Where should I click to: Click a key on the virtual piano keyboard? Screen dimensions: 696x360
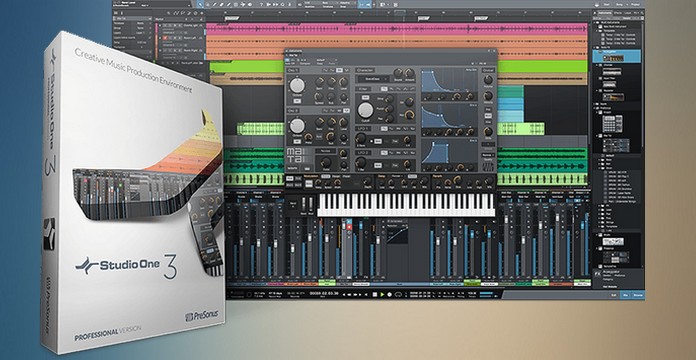406,205
